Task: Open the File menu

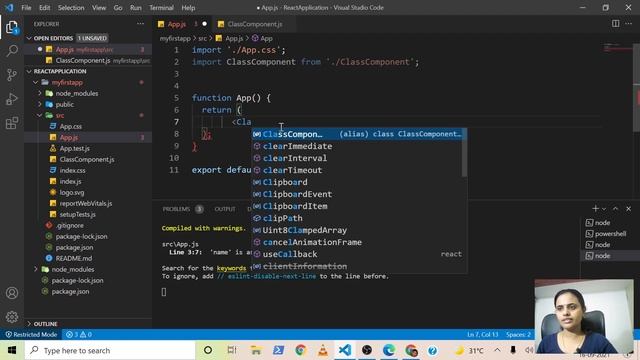Action: tap(26, 8)
